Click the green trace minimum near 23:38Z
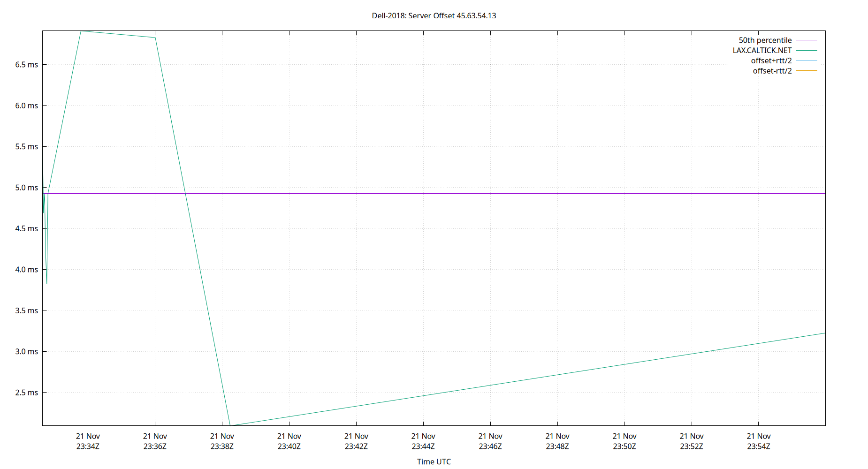The image size is (868, 469). click(230, 424)
